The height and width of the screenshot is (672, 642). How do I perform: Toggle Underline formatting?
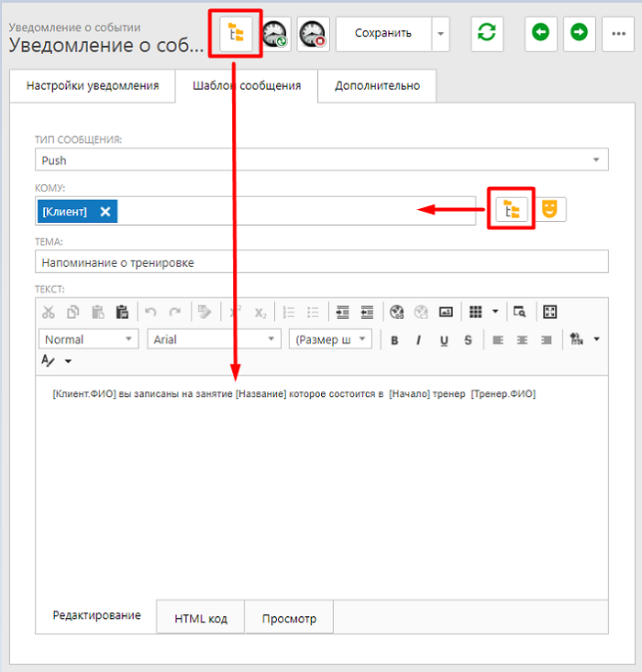point(444,340)
